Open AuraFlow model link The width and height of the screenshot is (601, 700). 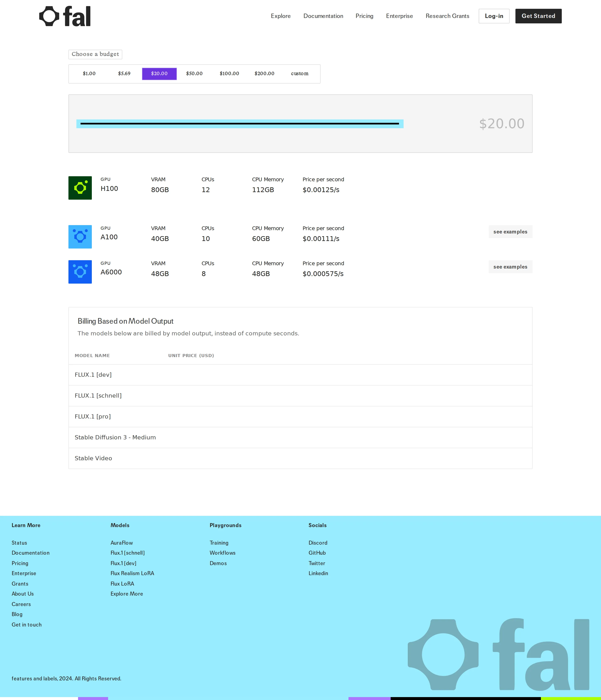point(121,543)
